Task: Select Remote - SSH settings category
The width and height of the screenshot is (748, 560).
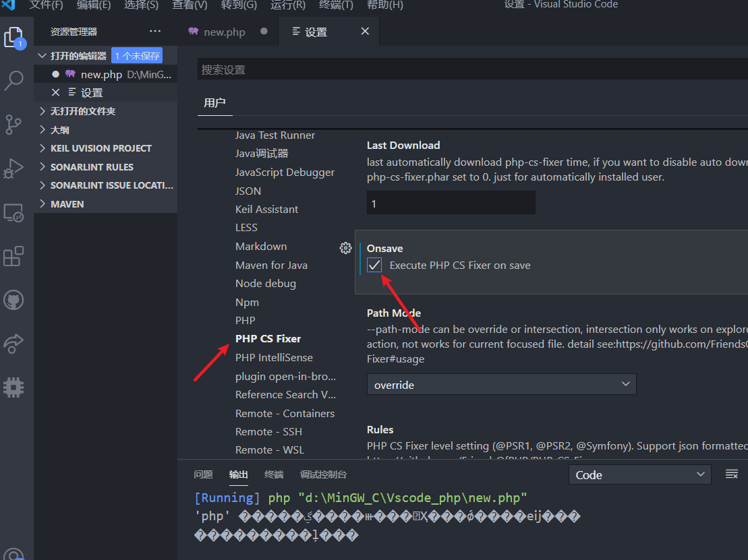Action: [x=268, y=432]
